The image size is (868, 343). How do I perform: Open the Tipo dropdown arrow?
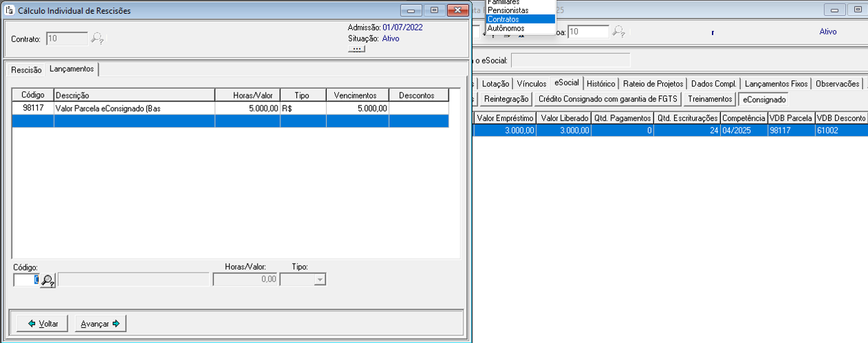[320, 280]
